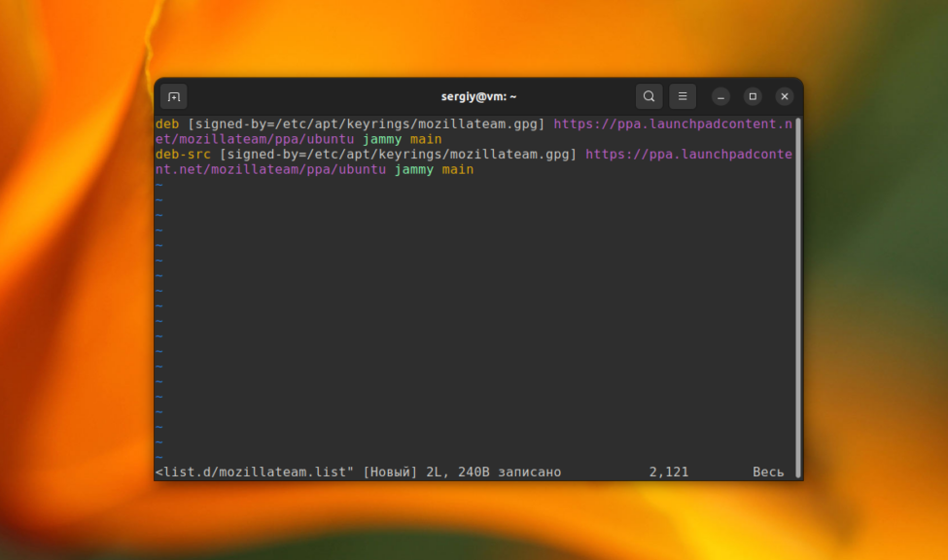This screenshot has width=948, height=560.
Task: Click 'jammy' in the deb entry
Action: coord(382,140)
